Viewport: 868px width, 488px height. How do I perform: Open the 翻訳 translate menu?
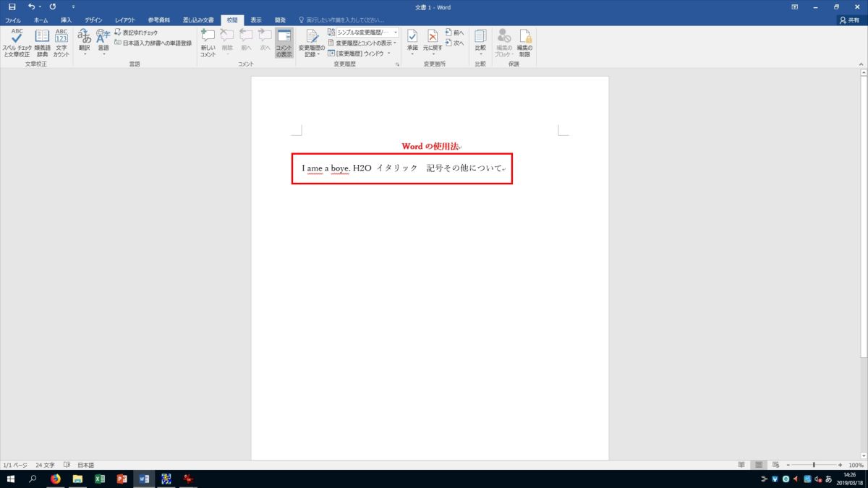click(85, 43)
